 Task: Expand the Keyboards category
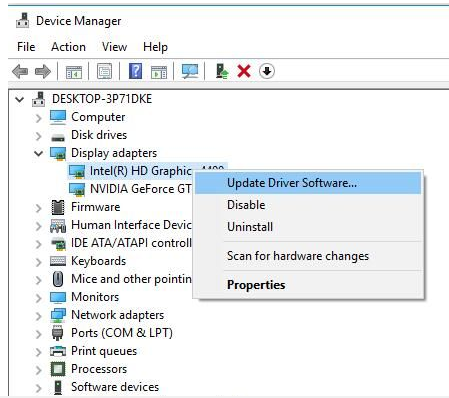[39, 262]
